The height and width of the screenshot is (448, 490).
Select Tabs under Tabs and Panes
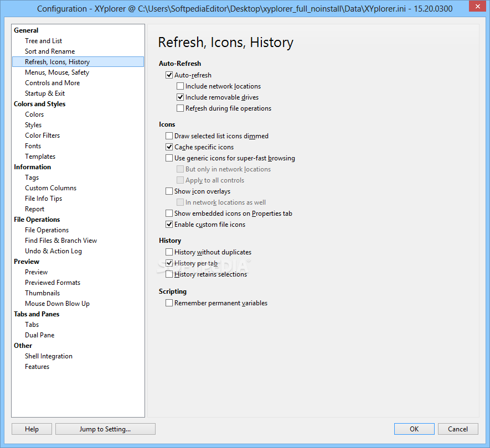click(32, 325)
